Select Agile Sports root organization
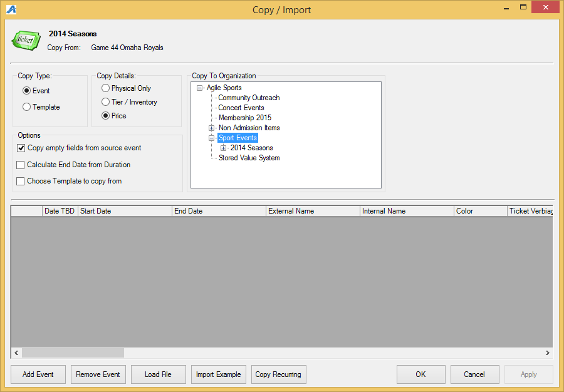 [224, 88]
